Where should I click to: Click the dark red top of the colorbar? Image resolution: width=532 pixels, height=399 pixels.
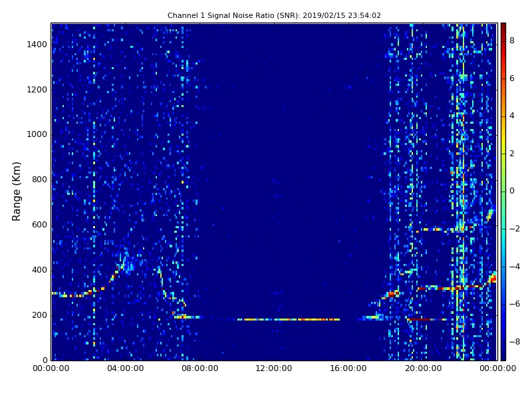coord(503,28)
